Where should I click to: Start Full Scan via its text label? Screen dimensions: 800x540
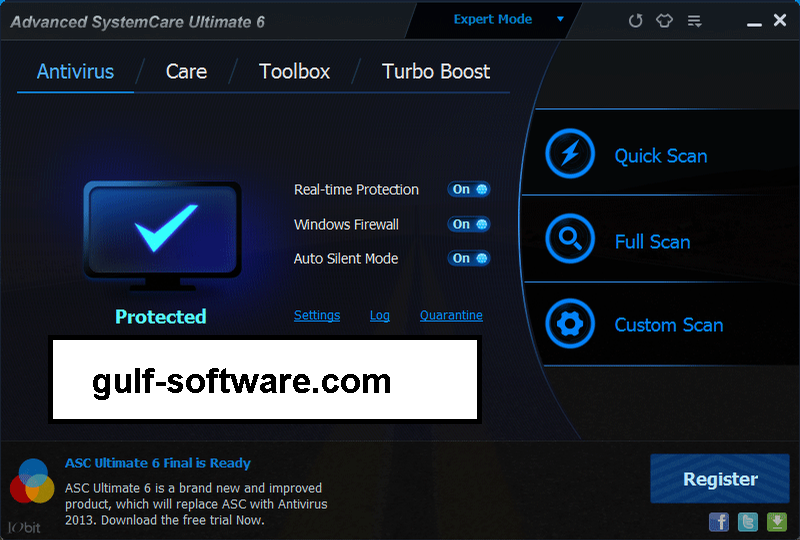click(x=653, y=241)
